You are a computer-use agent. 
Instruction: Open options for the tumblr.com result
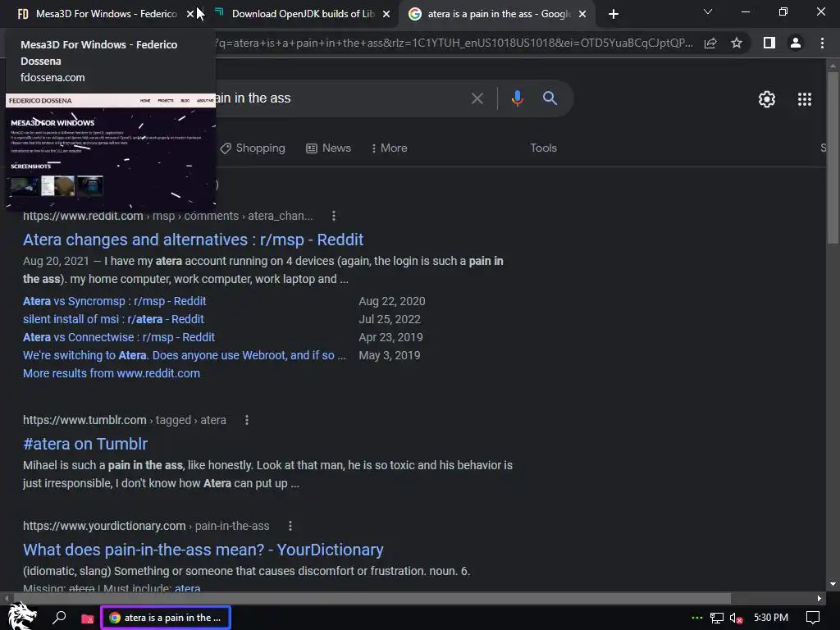pyautogui.click(x=246, y=420)
